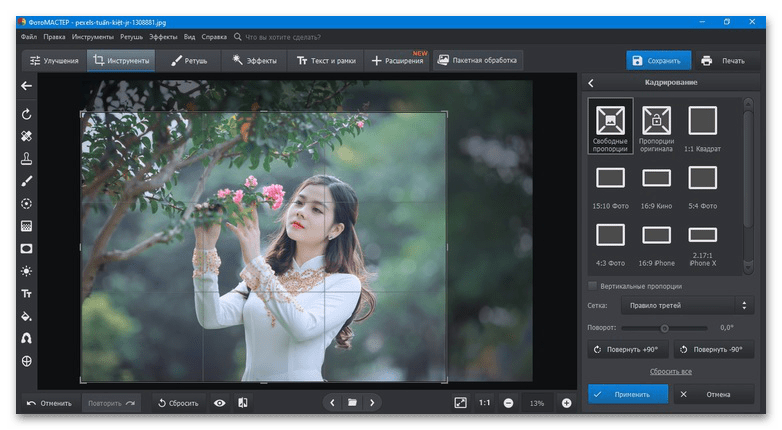Select 1:1 Квадрат crop preset
Screen dimensions: 782x430
pyautogui.click(x=703, y=128)
